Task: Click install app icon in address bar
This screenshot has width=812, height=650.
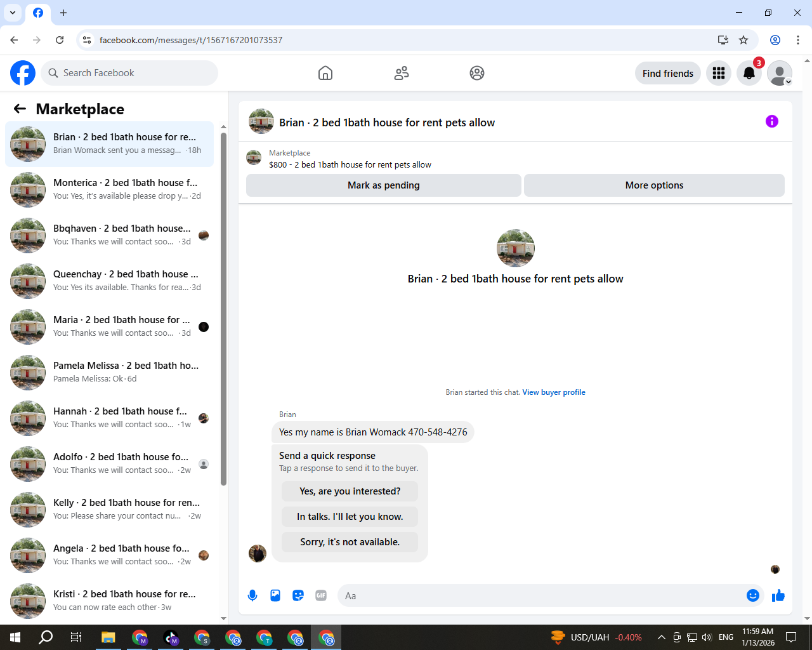Action: 723,40
